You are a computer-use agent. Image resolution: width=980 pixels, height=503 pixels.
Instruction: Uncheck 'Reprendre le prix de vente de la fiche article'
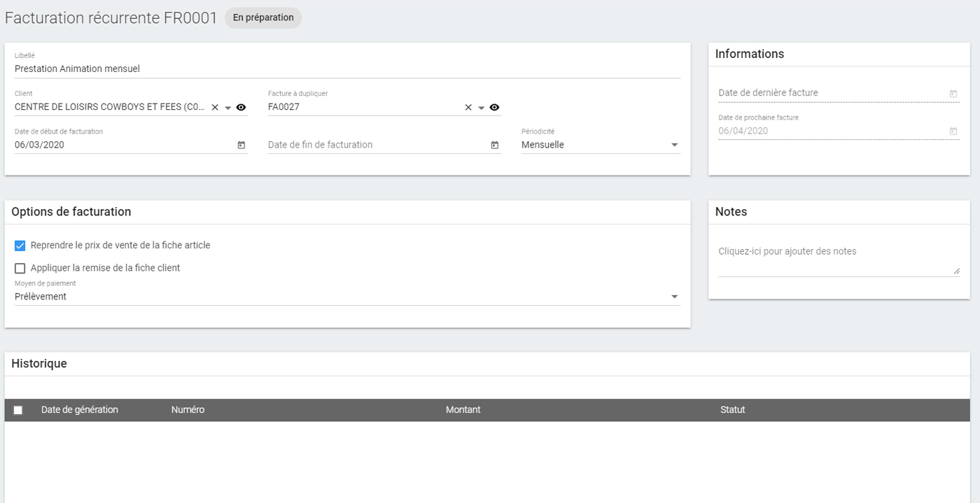[x=19, y=245]
